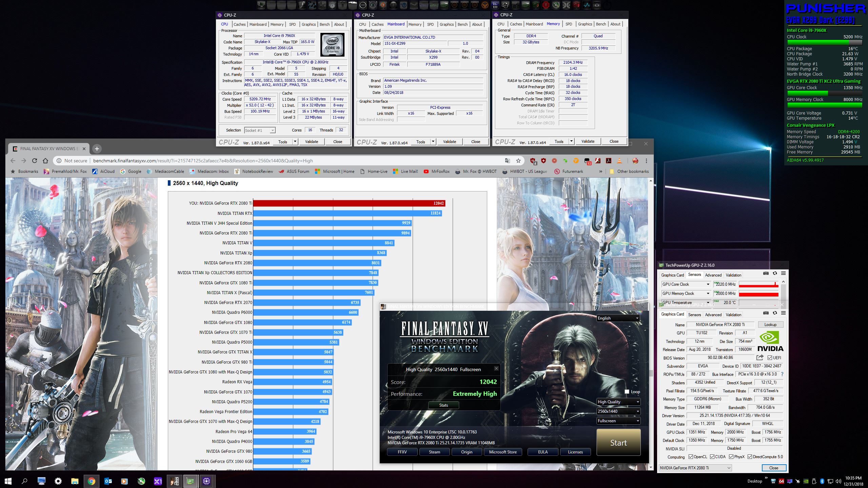
Task: Click the Lookup button in GPU-Z
Action: (x=770, y=325)
